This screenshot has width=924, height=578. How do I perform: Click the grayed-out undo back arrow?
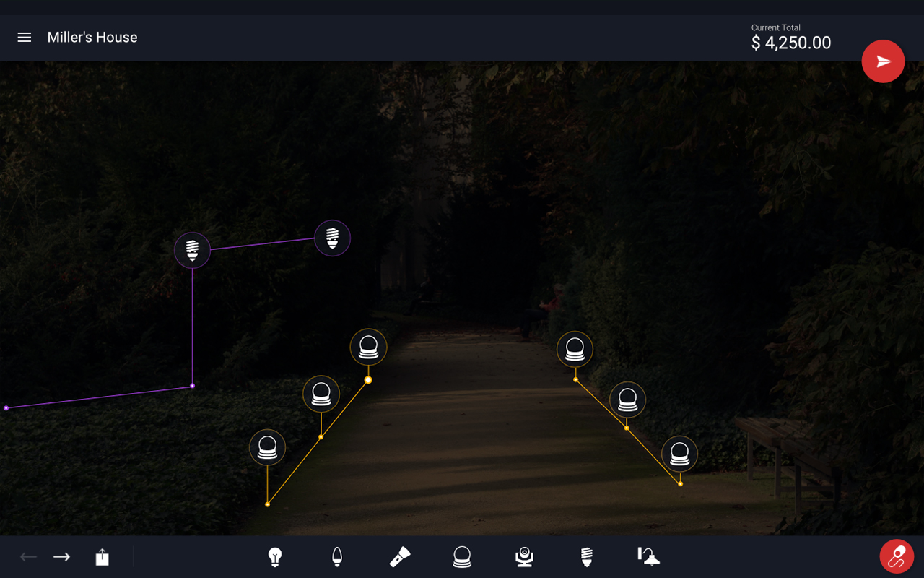pyautogui.click(x=28, y=556)
